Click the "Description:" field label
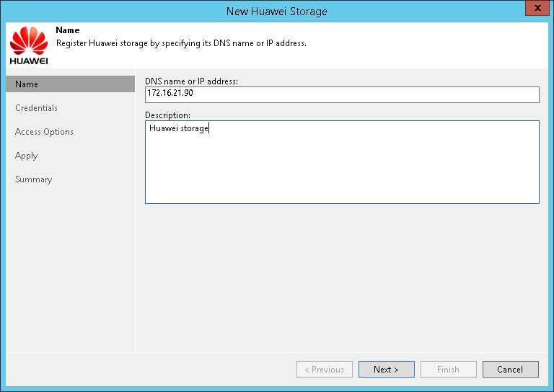554x392 pixels. (x=167, y=115)
